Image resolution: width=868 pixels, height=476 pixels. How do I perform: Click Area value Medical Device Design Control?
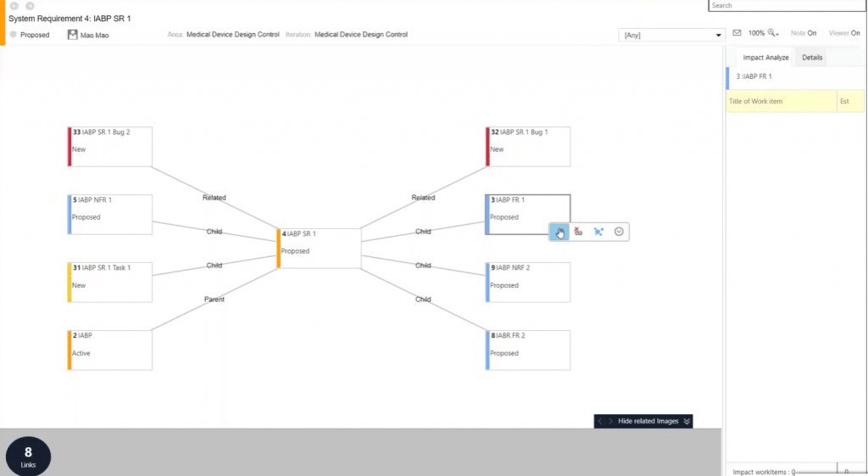click(232, 34)
